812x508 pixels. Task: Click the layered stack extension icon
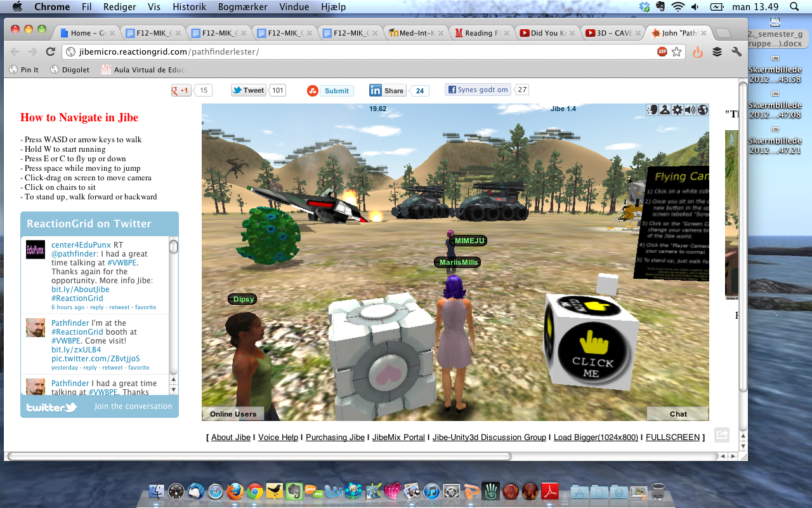(717, 52)
